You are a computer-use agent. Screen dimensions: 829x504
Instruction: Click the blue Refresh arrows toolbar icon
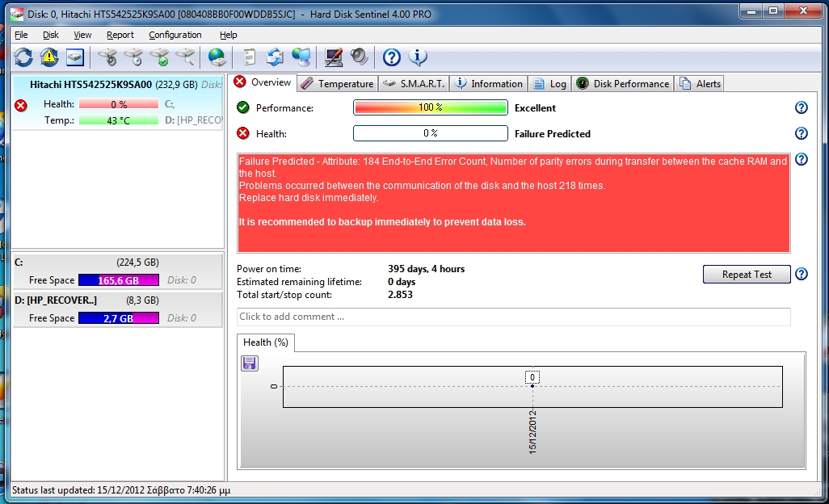click(x=23, y=57)
